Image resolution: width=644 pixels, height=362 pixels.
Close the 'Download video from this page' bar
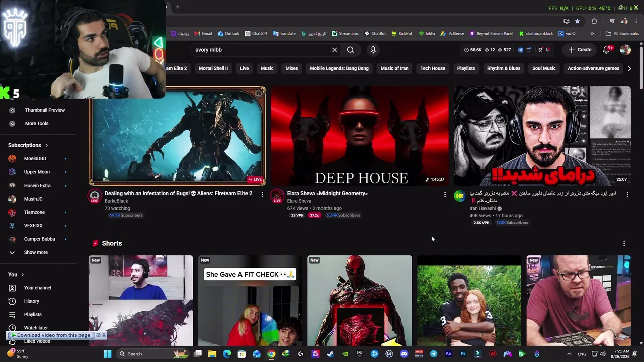coord(104,335)
